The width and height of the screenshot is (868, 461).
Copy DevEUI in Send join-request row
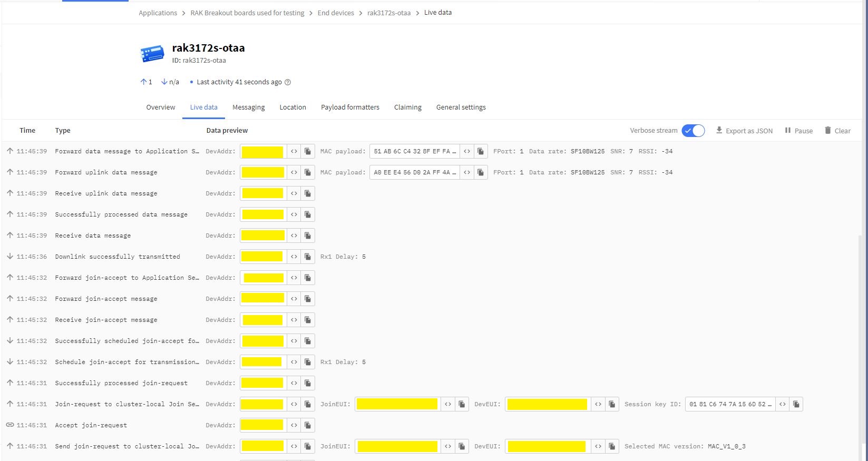pos(612,446)
